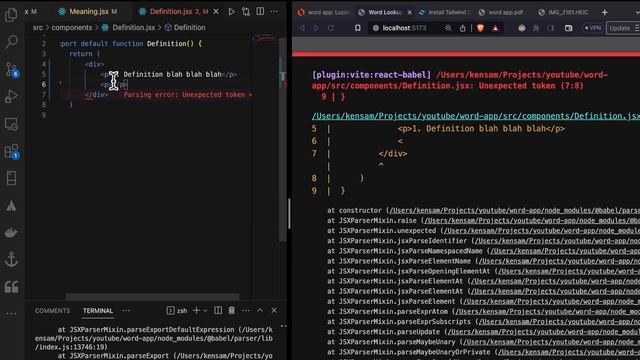Click the anchor icon in the activity bar
Viewport: 640px width, 360px height.
tap(11, 260)
